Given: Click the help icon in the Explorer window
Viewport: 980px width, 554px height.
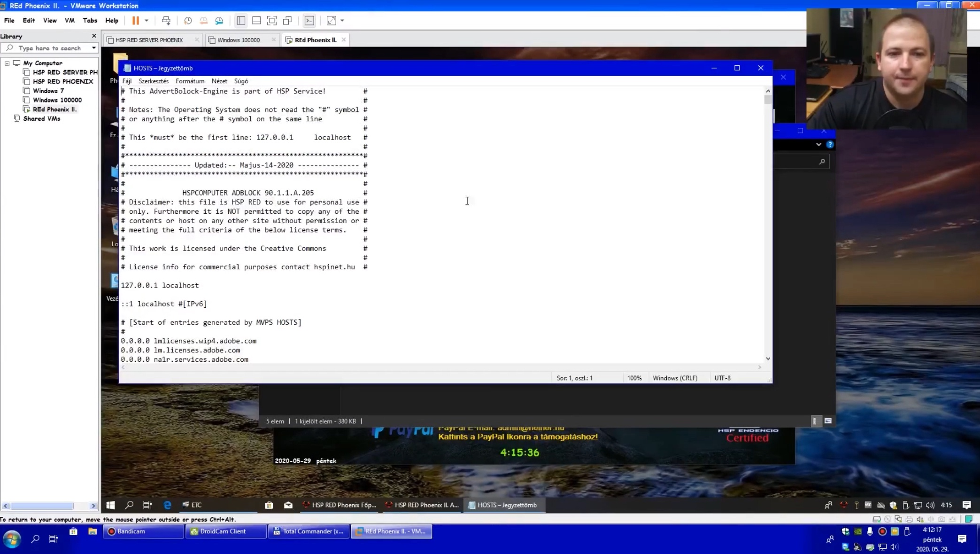Looking at the screenshot, I should click(830, 145).
